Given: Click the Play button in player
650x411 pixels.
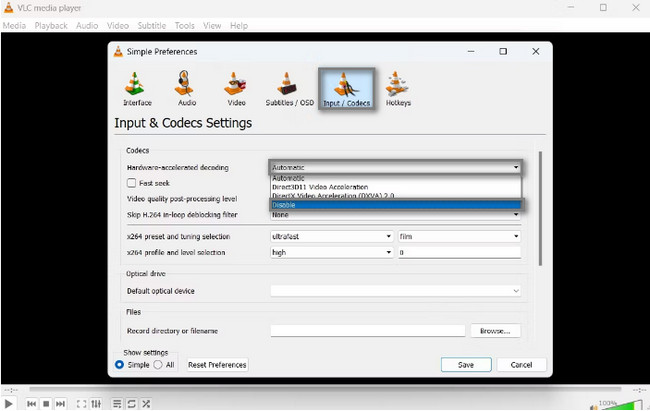Looking at the screenshot, I should pyautogui.click(x=8, y=404).
